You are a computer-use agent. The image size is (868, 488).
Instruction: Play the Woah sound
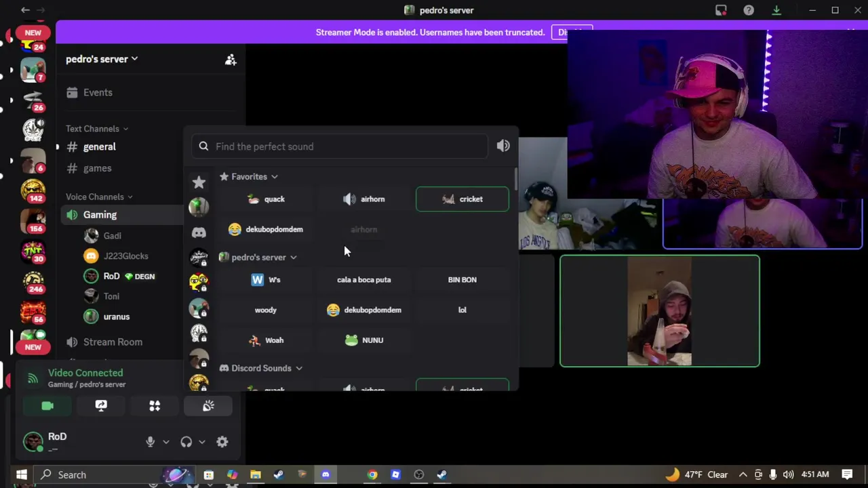click(x=265, y=340)
